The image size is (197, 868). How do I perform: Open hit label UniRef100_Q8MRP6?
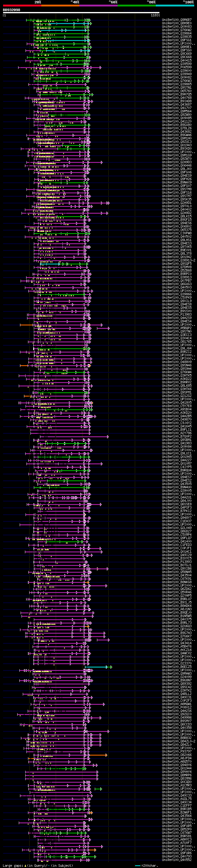pos(177,775)
